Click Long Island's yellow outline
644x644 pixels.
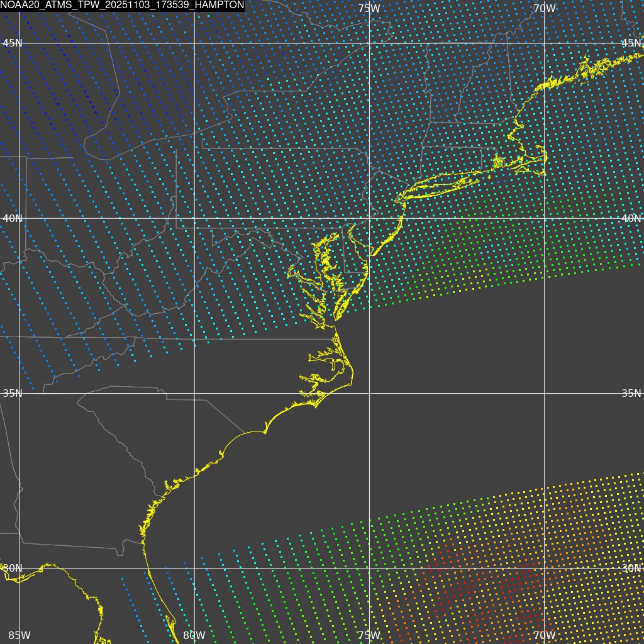tap(440, 184)
